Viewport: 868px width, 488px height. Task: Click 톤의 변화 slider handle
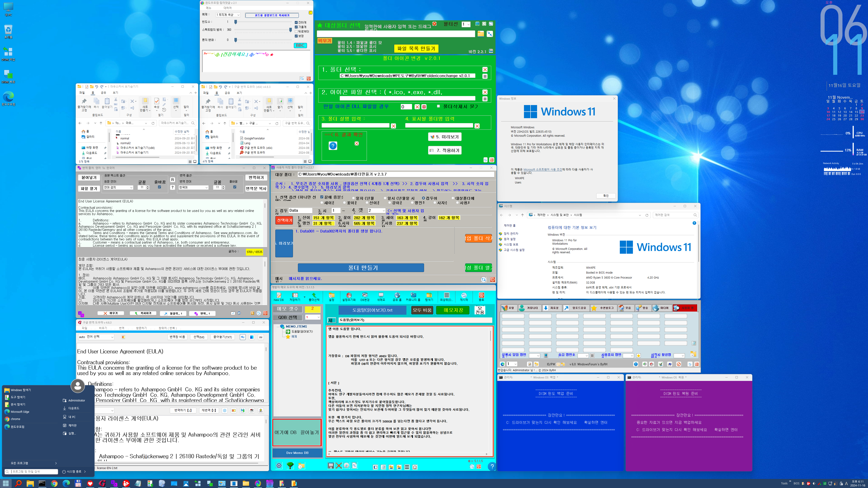[236, 40]
